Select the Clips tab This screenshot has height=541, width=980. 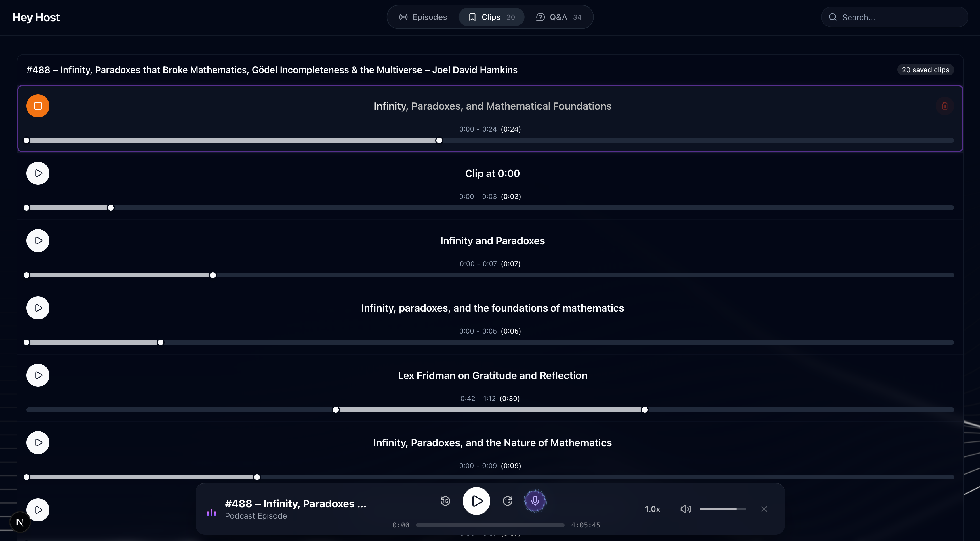pos(491,17)
